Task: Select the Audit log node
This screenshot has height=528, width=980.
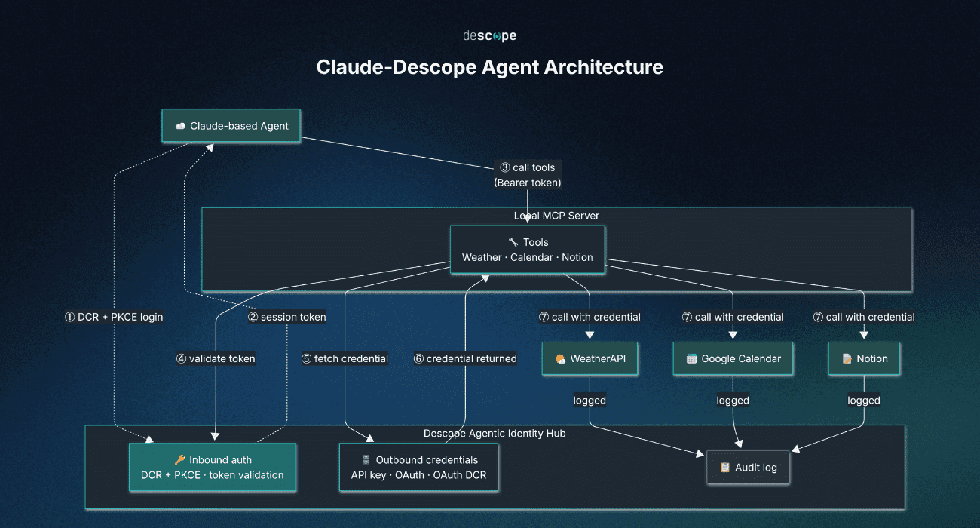Action: tap(748, 468)
